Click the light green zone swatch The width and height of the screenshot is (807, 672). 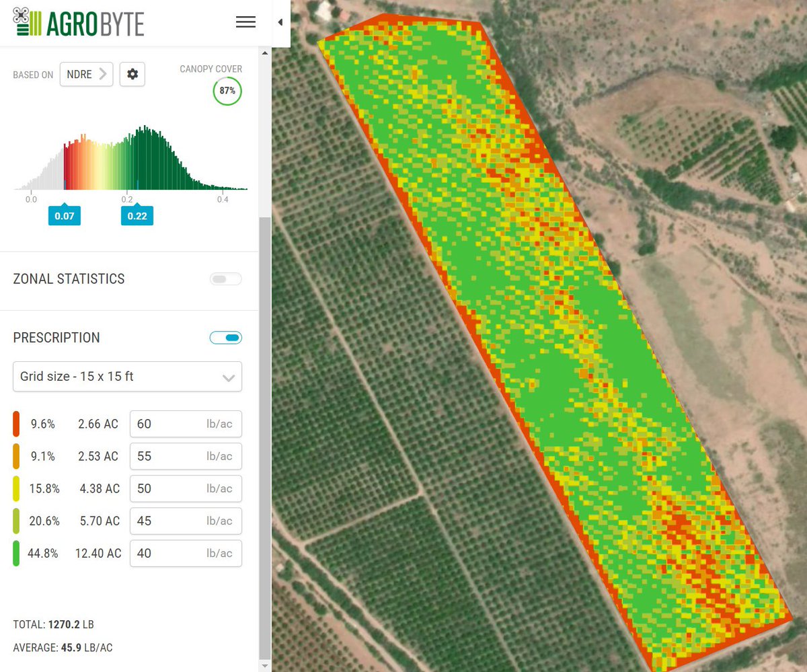click(x=16, y=521)
